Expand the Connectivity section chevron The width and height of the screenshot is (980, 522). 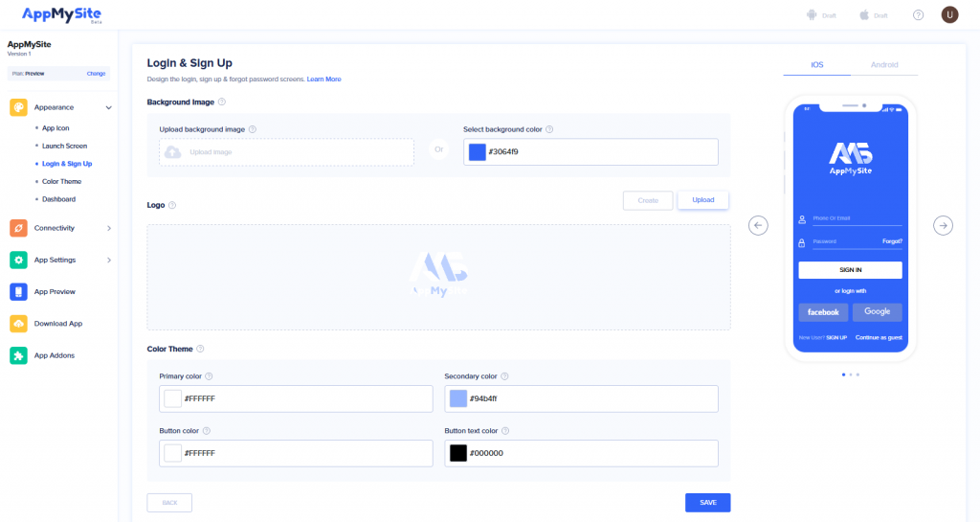pos(109,228)
